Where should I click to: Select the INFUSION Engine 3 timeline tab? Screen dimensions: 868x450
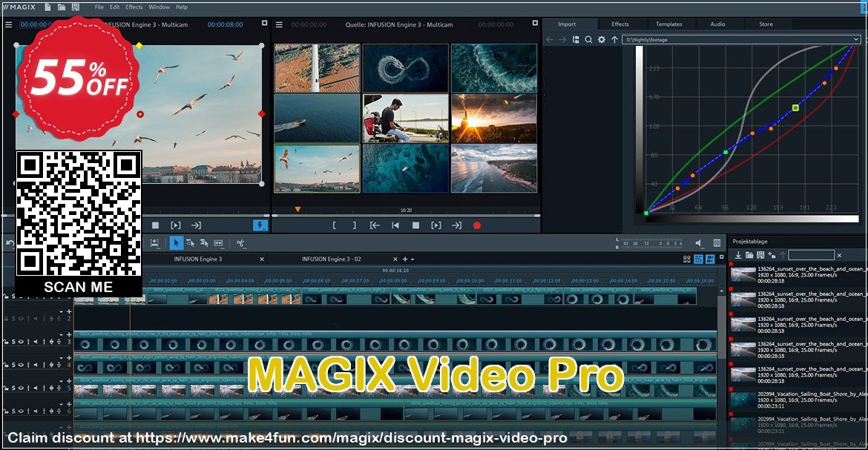pos(197,259)
